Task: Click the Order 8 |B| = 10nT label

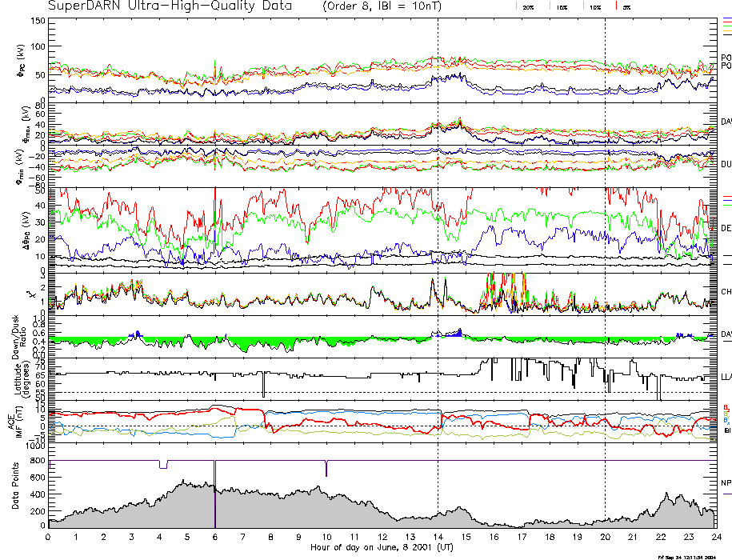Action: [392, 6]
